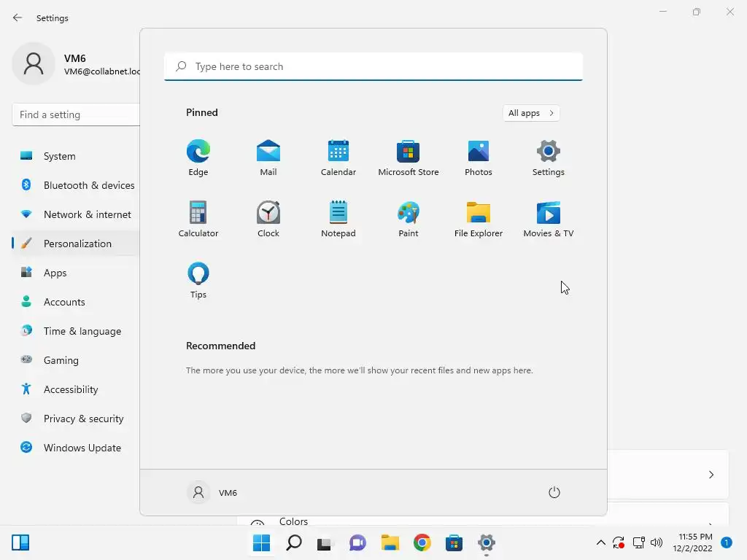Screen dimensions: 747x560
Task: Open network status in system tray
Action: (x=638, y=542)
